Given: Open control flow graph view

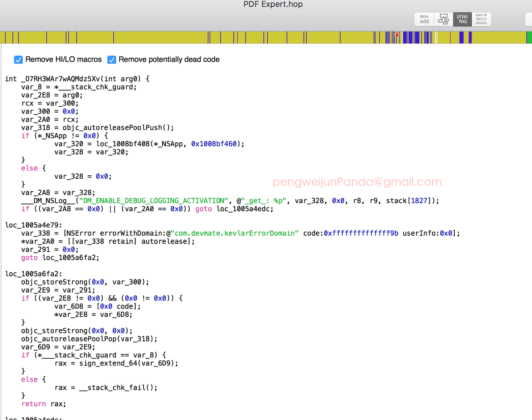Looking at the screenshot, I should coord(444,19).
